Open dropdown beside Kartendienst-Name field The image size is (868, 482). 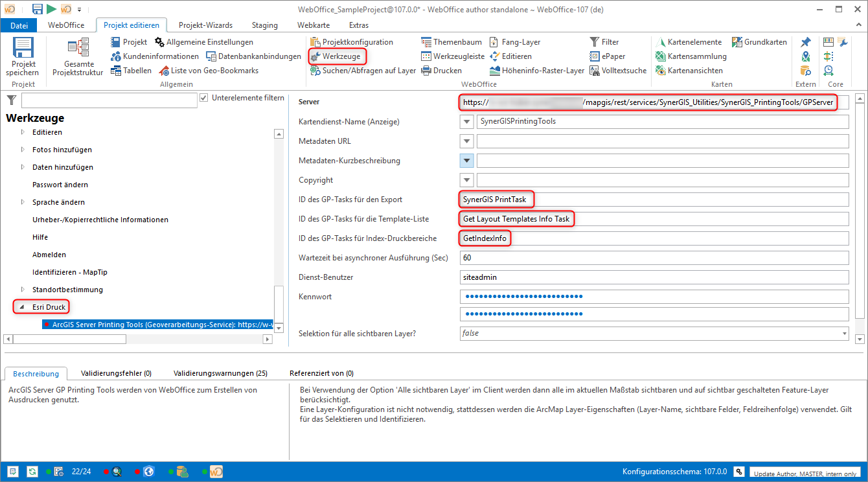466,122
